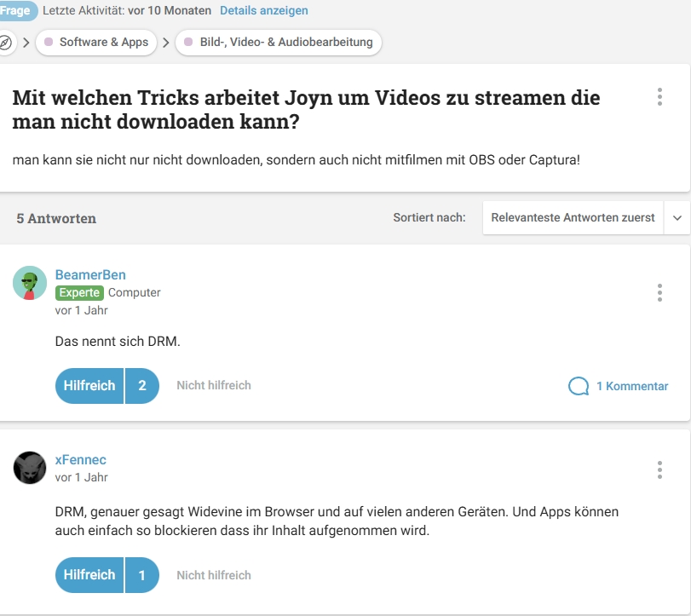The image size is (691, 616).
Task: Click xFennec's avatar picture
Action: tap(30, 467)
